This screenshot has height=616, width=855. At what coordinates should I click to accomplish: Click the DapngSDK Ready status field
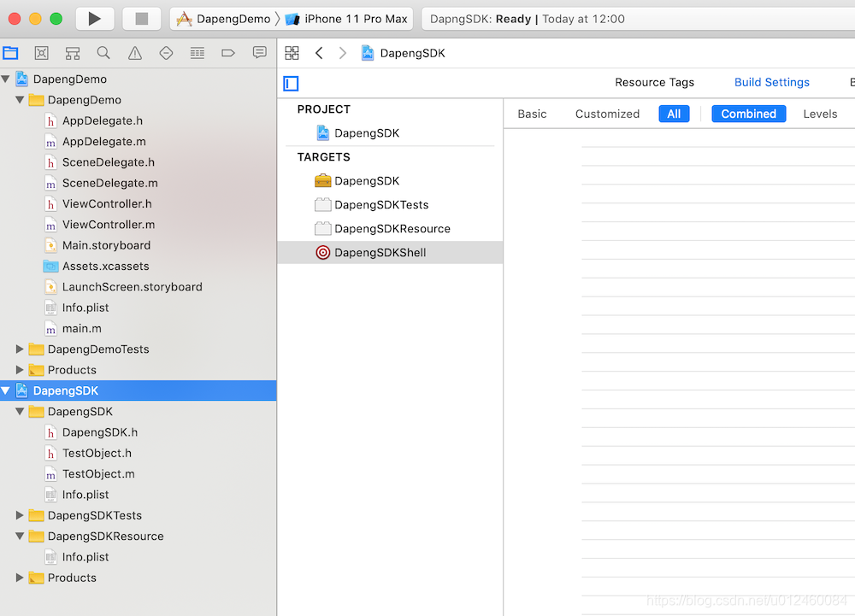click(x=638, y=19)
